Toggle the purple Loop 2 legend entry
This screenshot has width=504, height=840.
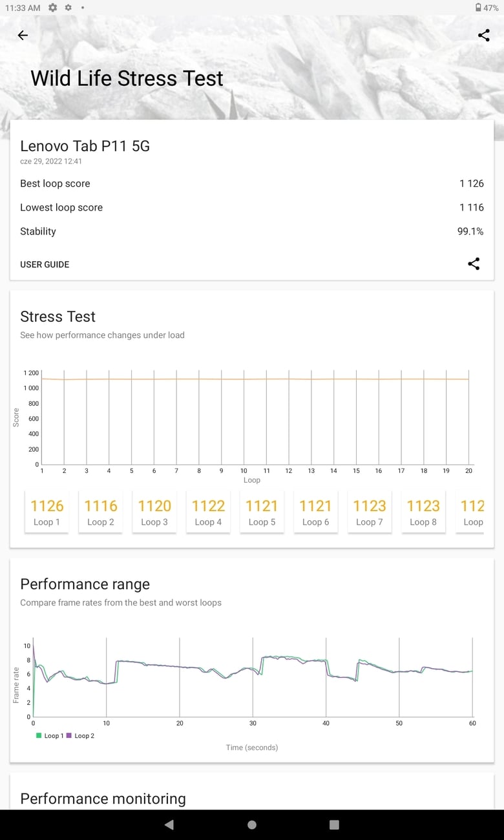(80, 736)
